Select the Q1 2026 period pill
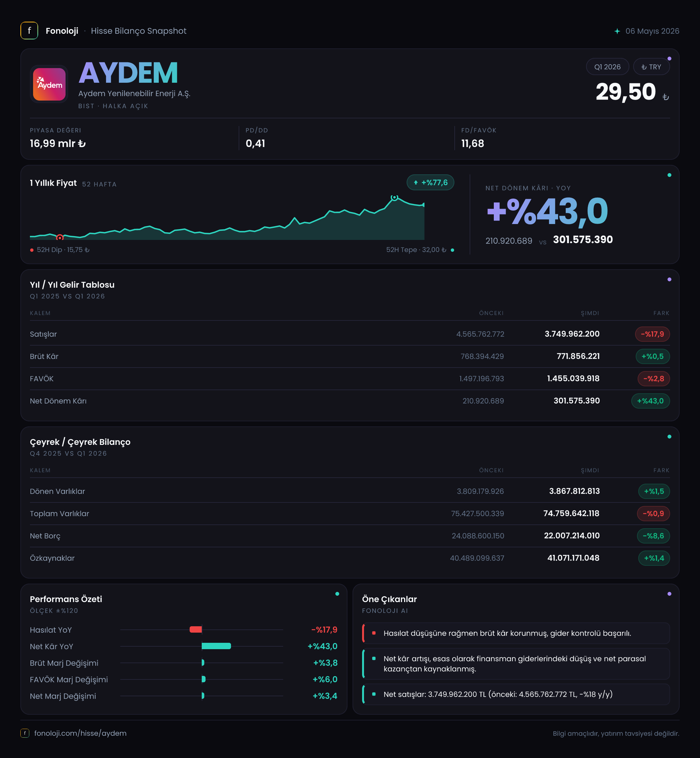Screen dimensions: 700x758 coord(607,67)
